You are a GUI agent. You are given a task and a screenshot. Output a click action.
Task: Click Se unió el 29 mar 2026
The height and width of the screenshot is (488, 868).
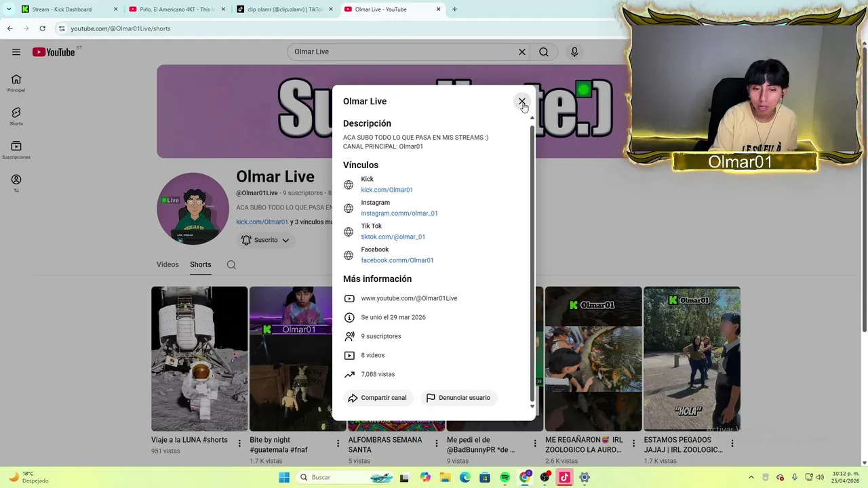pos(393,317)
